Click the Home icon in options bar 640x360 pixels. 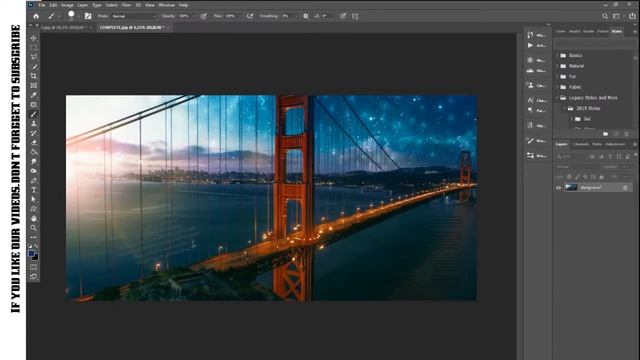36,16
